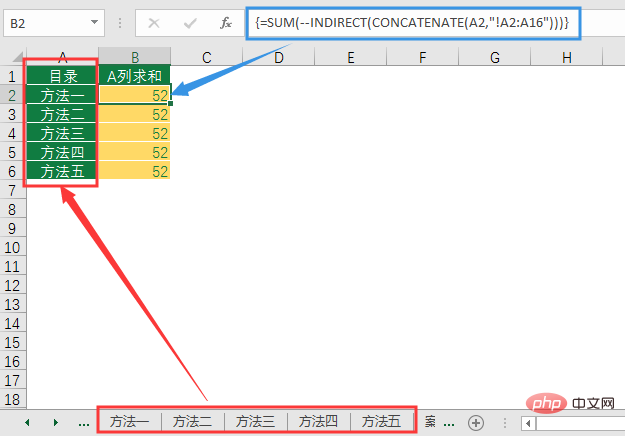This screenshot has height=436, width=625.
Task: Switch to the 方法一 sheet tab
Action: pos(130,422)
